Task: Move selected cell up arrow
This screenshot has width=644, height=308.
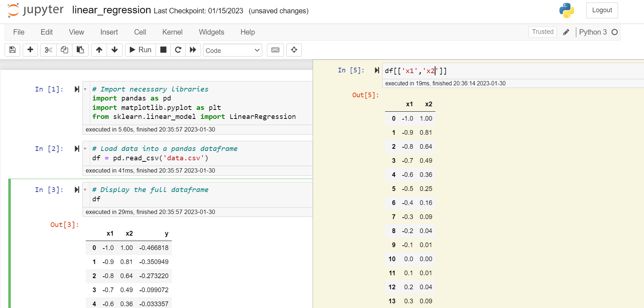Action: pos(99,50)
